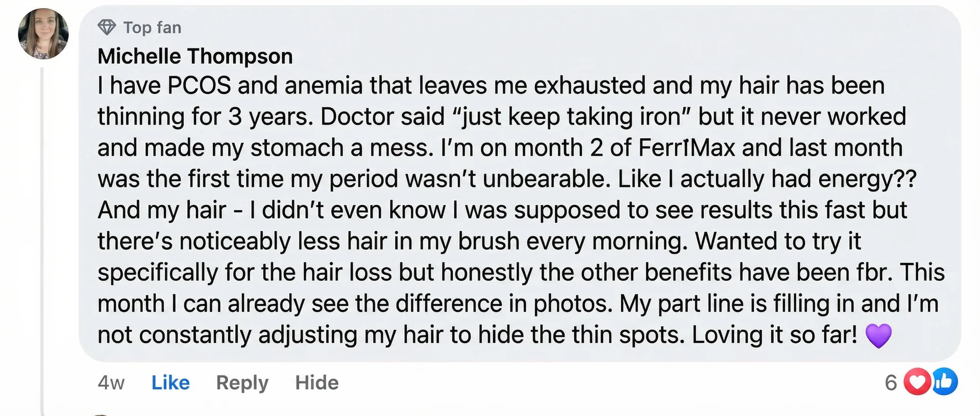Select the love heart inside the reaction bubble
Viewport: 980px width, 416px height.
(x=917, y=381)
